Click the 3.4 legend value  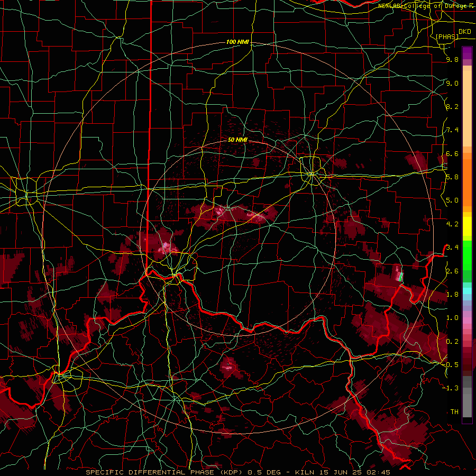[452, 248]
